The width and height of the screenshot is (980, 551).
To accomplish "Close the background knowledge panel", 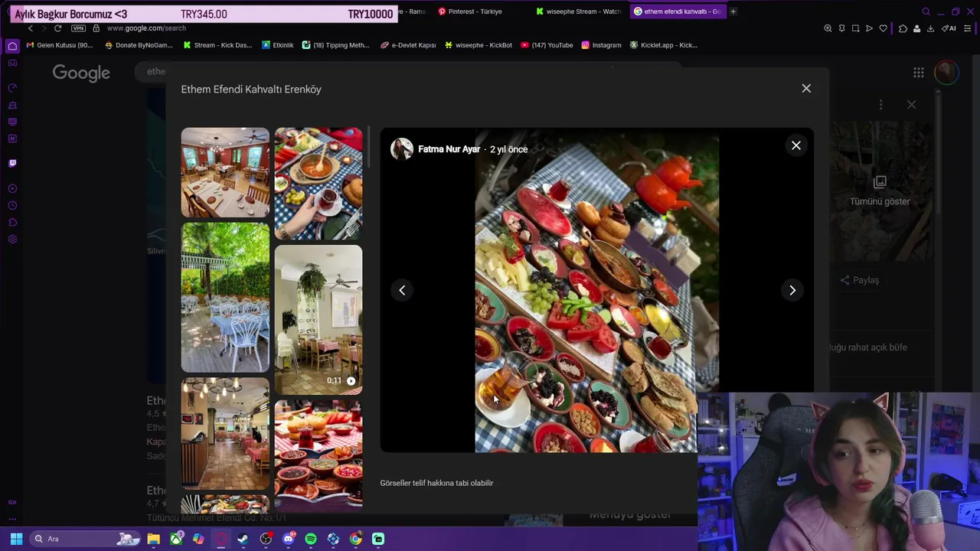I will (911, 104).
